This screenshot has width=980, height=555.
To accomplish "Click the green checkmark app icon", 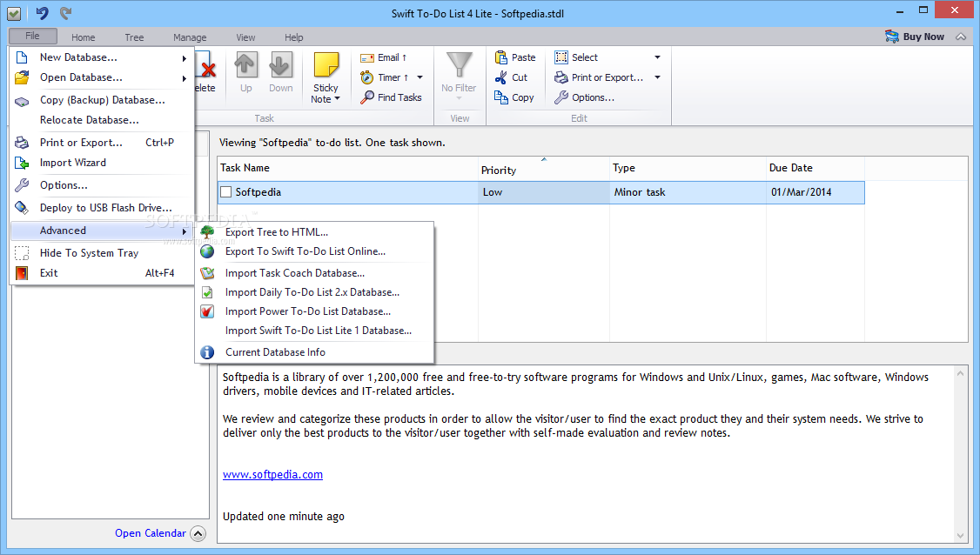I will (14, 13).
